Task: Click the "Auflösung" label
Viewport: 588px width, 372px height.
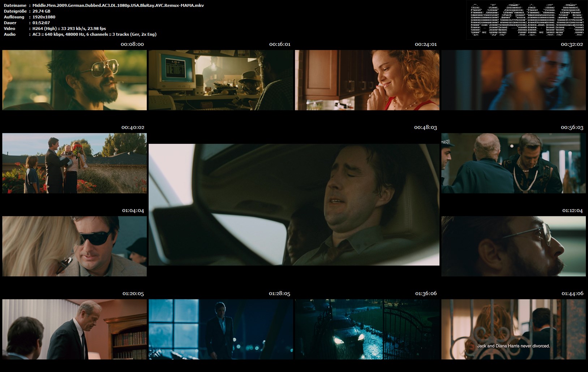Action: point(14,17)
